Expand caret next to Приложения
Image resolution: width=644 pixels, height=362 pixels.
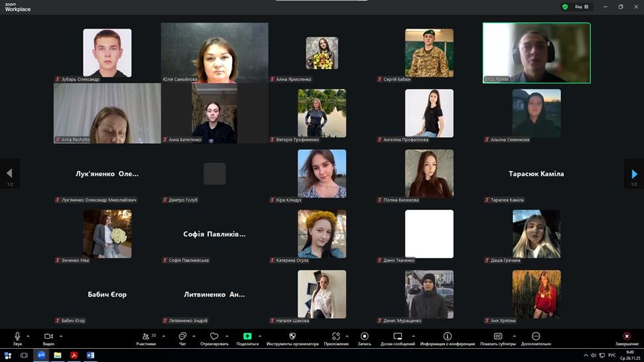[x=347, y=336]
